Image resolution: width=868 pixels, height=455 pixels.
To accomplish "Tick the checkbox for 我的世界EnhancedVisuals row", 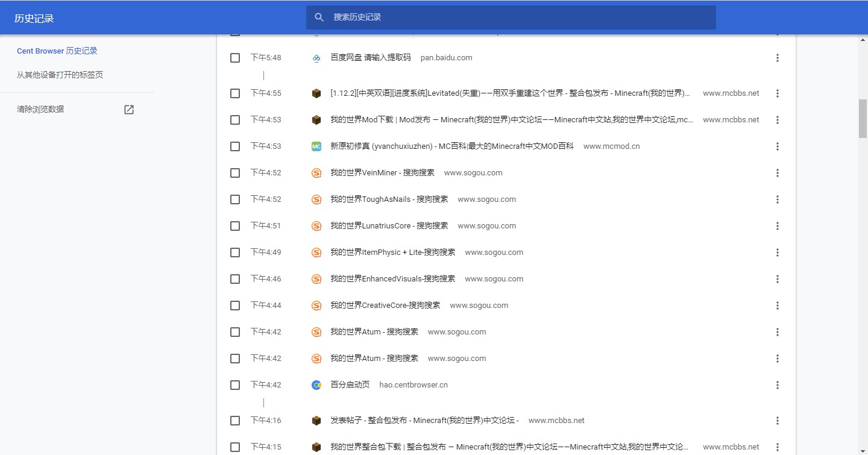I will (235, 279).
